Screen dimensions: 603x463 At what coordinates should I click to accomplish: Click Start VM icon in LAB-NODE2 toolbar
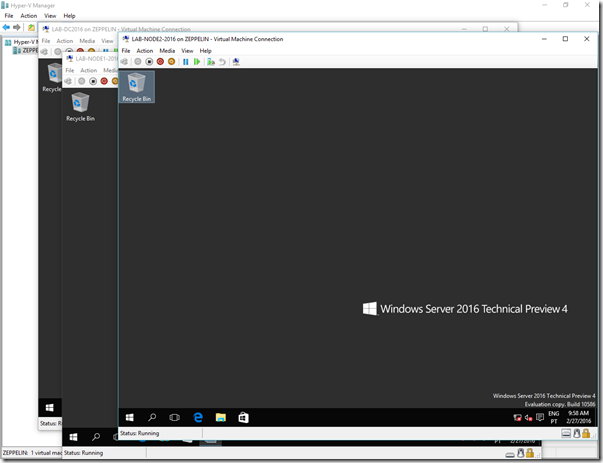click(138, 62)
